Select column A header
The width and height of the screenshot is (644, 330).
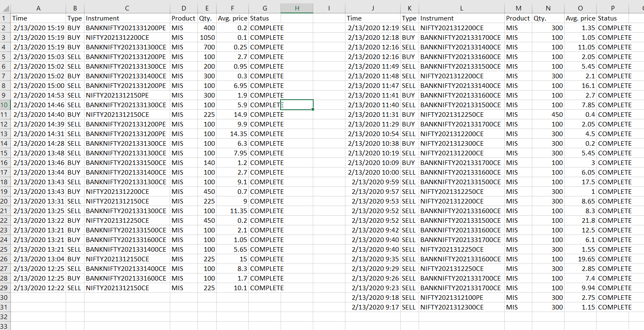38,8
